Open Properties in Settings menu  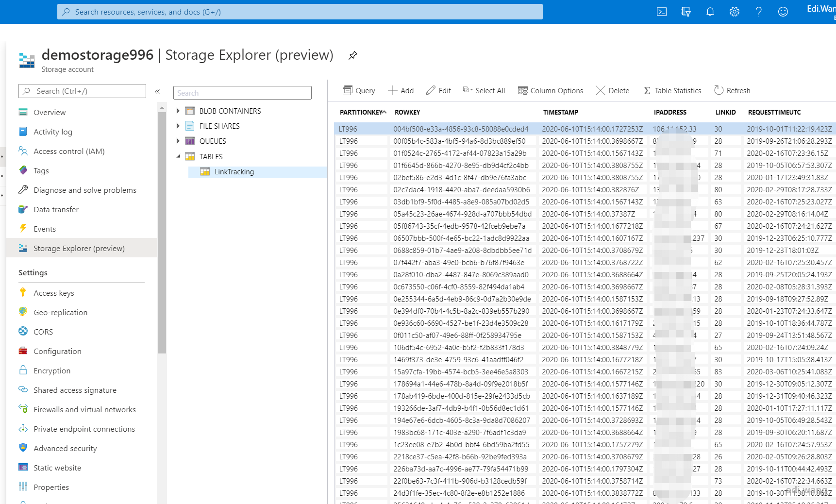pos(51,487)
